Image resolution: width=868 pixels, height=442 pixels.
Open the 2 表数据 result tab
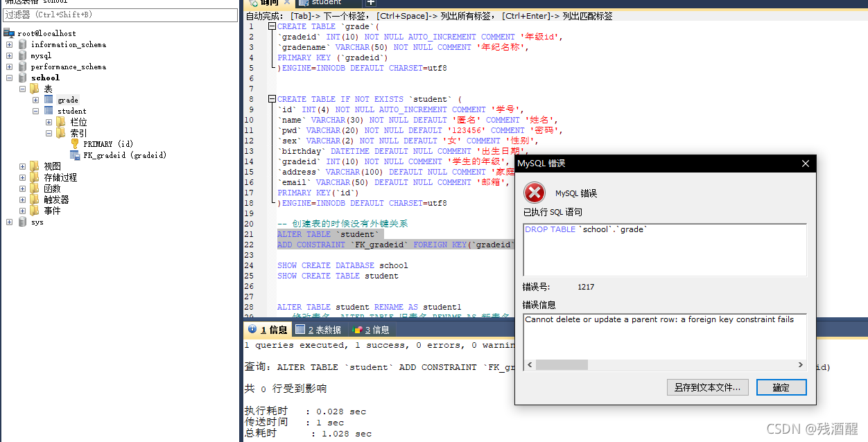[319, 329]
